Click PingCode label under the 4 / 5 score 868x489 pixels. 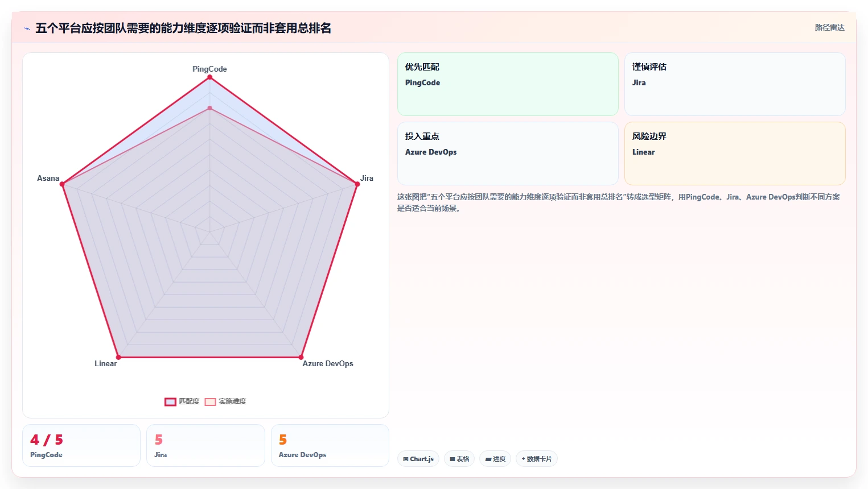point(46,455)
